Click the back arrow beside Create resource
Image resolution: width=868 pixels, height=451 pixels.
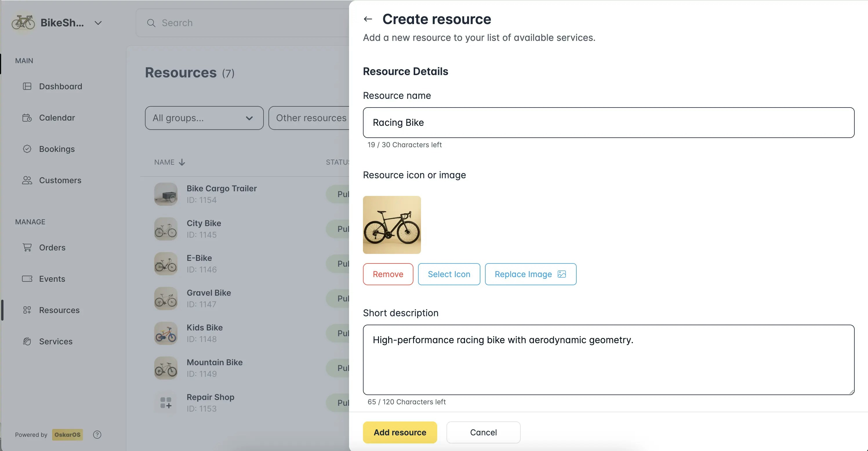point(368,19)
